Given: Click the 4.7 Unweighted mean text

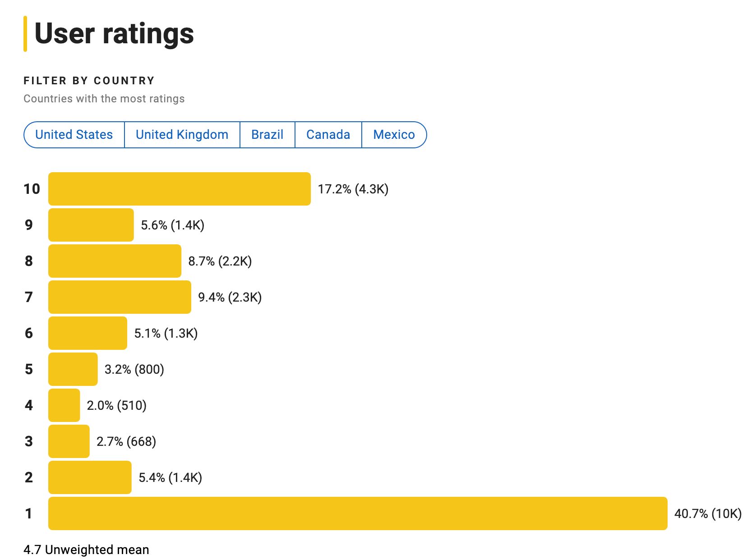Looking at the screenshot, I should (x=86, y=550).
